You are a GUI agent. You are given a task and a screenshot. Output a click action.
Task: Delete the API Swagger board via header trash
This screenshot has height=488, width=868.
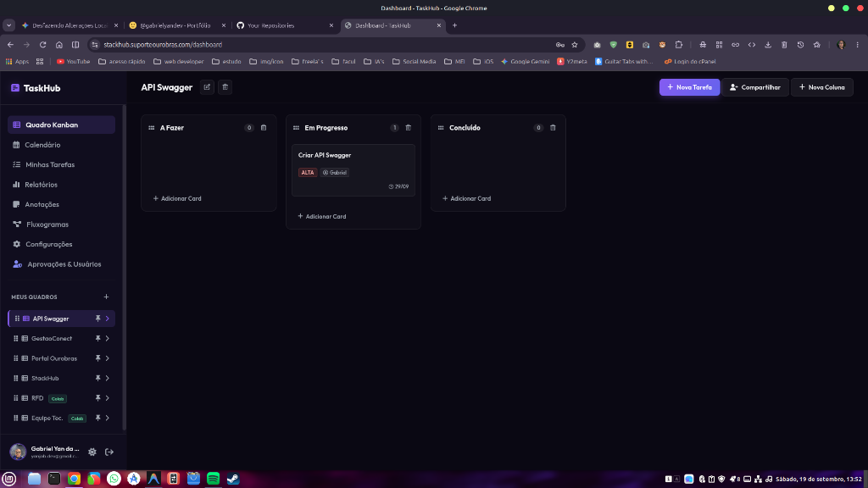click(x=225, y=87)
